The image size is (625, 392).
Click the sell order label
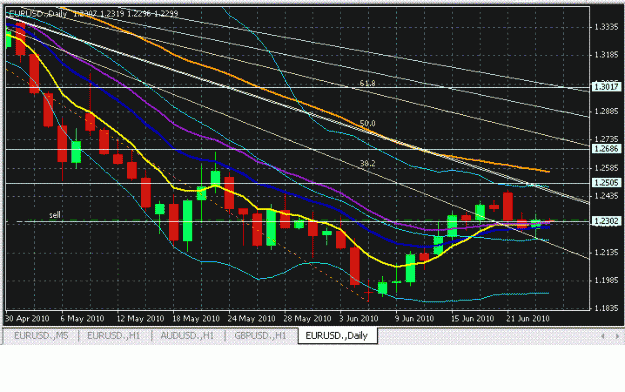coord(55,215)
